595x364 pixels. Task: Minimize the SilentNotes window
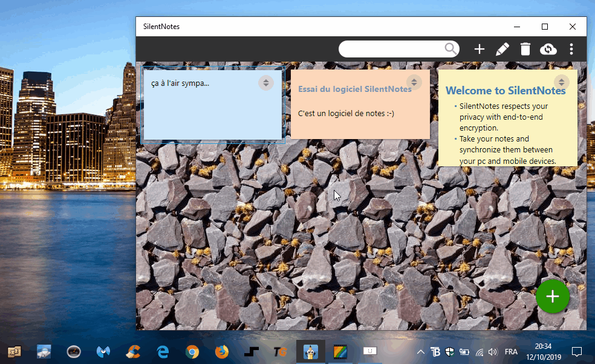click(x=517, y=27)
